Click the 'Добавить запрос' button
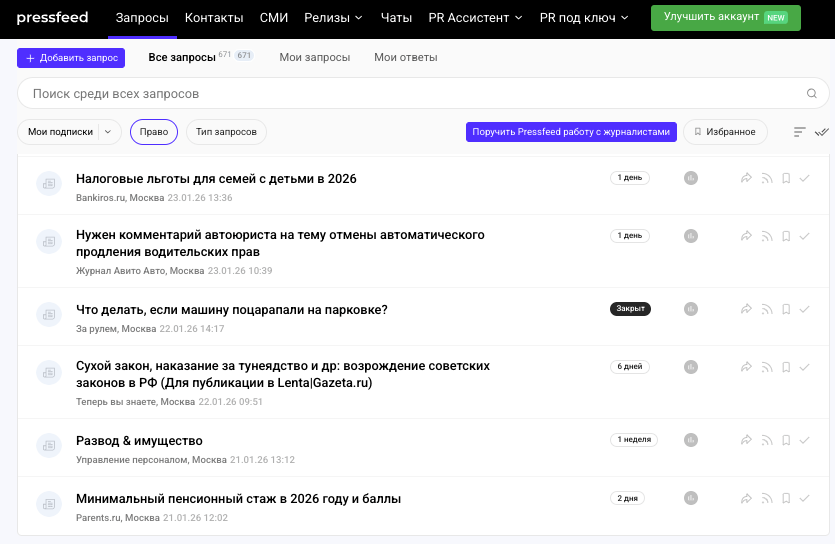This screenshot has height=544, width=835. coord(71,58)
